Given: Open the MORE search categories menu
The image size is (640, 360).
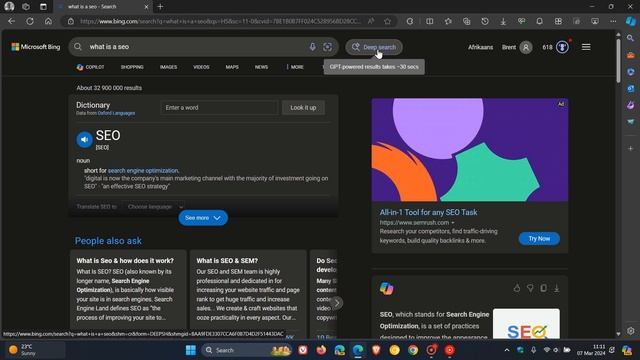Looking at the screenshot, I should (295, 67).
